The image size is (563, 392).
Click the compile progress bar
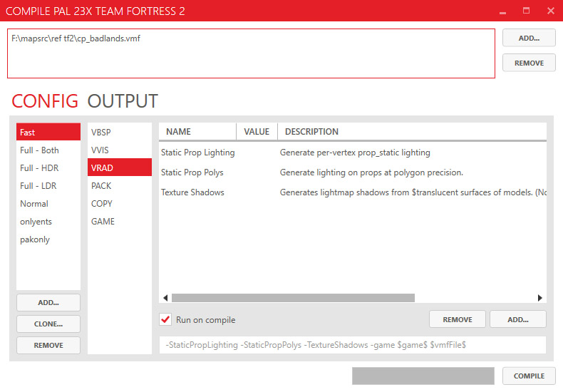[x=423, y=376]
